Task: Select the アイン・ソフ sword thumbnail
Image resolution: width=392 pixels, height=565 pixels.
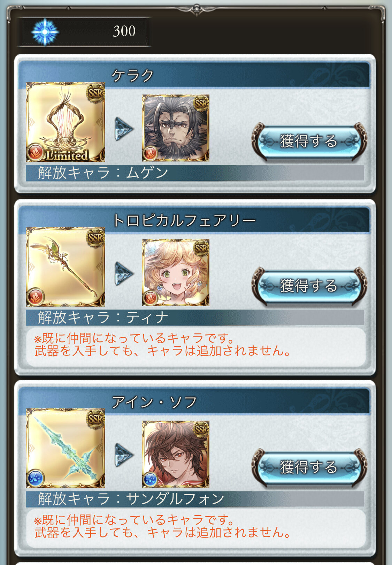Action: click(x=66, y=448)
